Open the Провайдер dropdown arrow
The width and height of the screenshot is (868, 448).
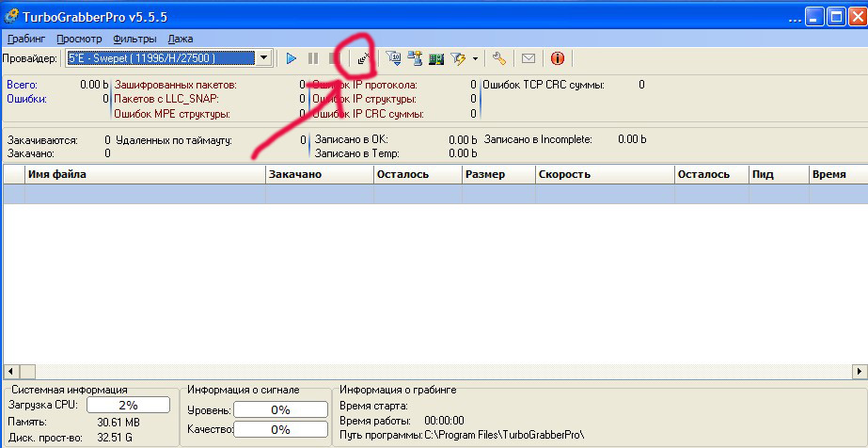(264, 58)
